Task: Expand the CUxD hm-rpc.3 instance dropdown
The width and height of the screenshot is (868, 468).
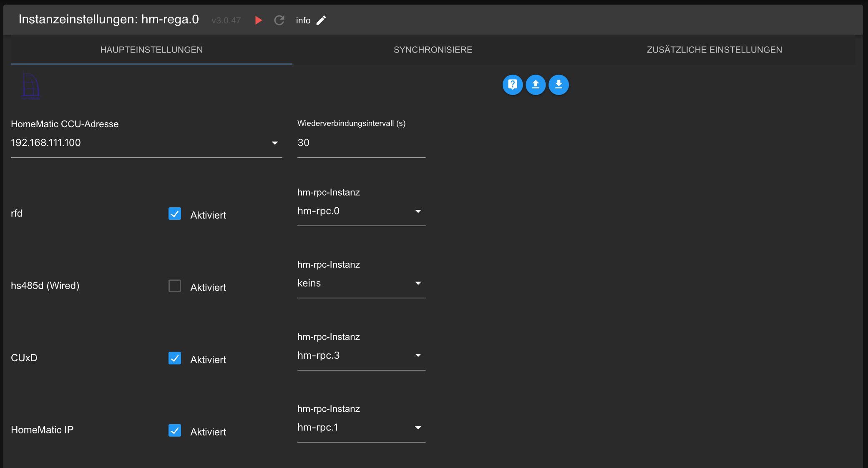Action: 361,355
